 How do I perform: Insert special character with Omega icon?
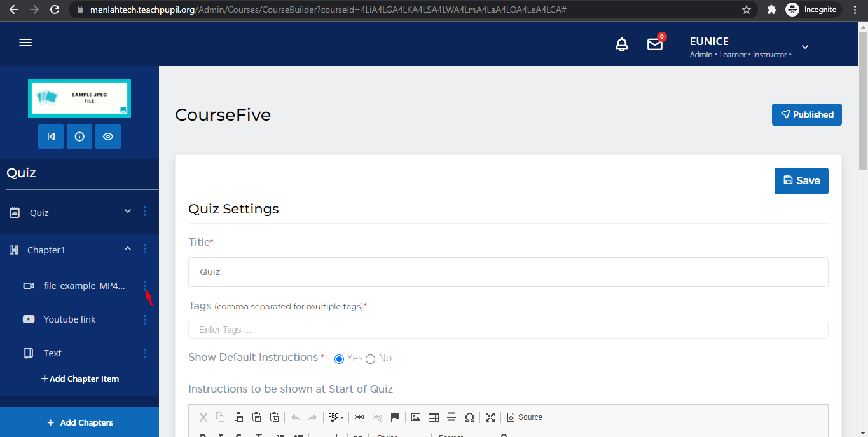pyautogui.click(x=469, y=417)
